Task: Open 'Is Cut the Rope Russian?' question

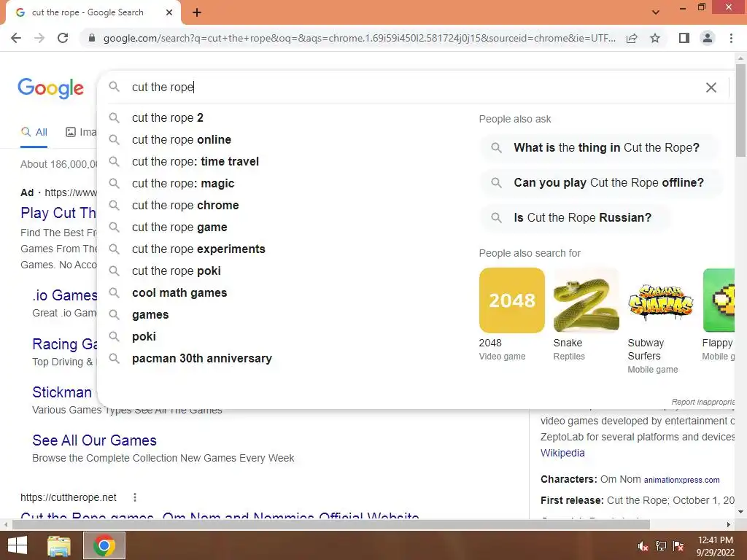Action: coord(575,217)
